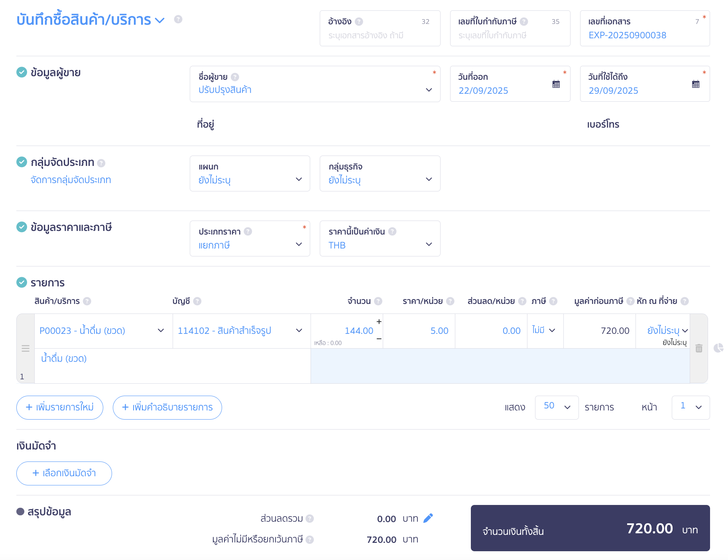Add a new item row
Viewport: 728px width, 560px height.
(x=60, y=407)
